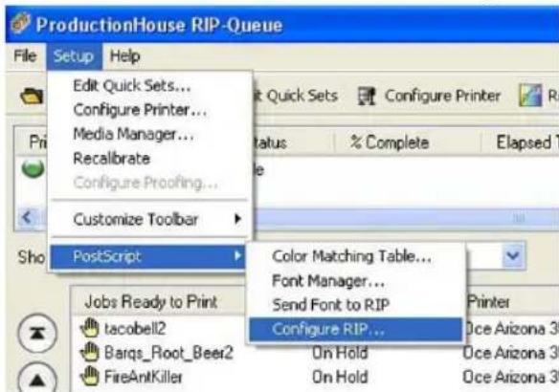Expand Customize Toolbar submenu
The height and width of the screenshot is (392, 559).
coord(149,219)
